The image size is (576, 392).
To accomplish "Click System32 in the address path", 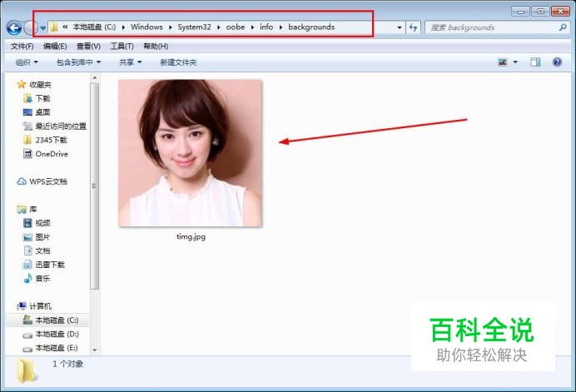I will tap(194, 27).
